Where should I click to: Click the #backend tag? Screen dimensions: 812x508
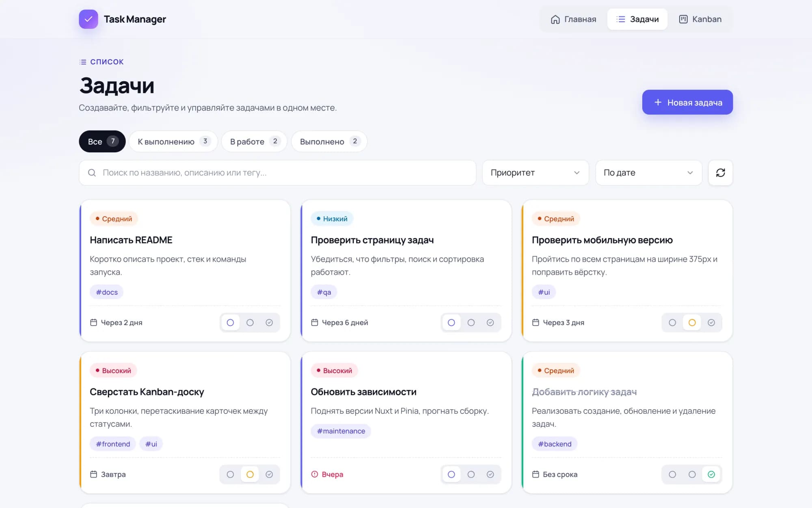(555, 444)
